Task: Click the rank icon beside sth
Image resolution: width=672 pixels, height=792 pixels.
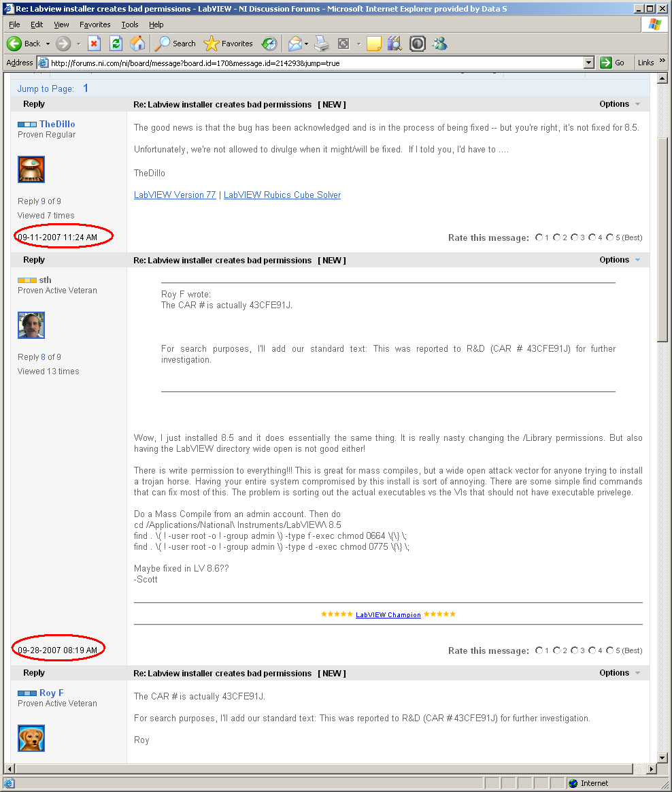Action: [27, 280]
